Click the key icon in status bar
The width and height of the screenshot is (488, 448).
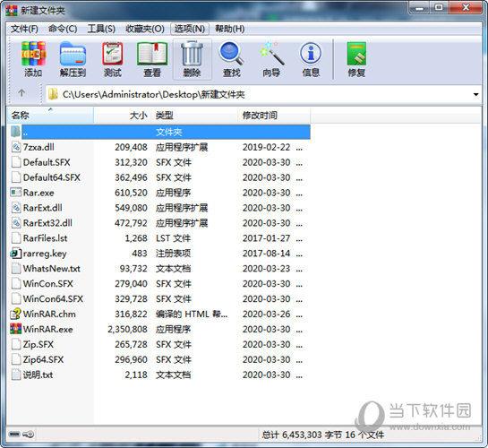[29, 434]
